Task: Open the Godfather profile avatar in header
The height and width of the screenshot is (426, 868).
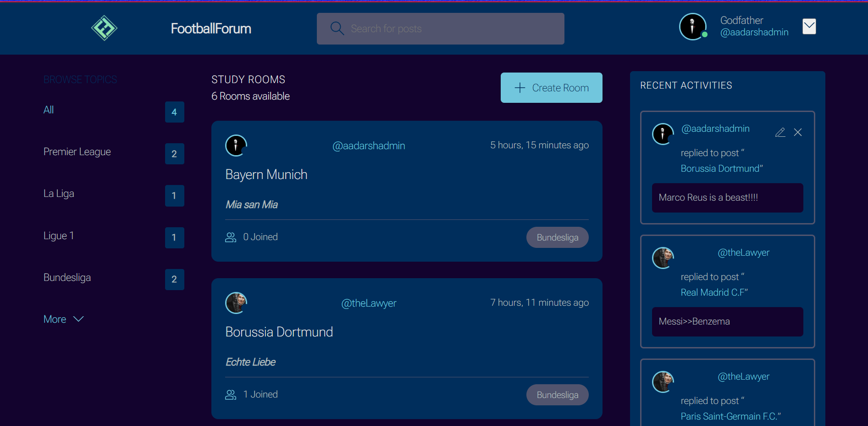Action: coord(693,27)
